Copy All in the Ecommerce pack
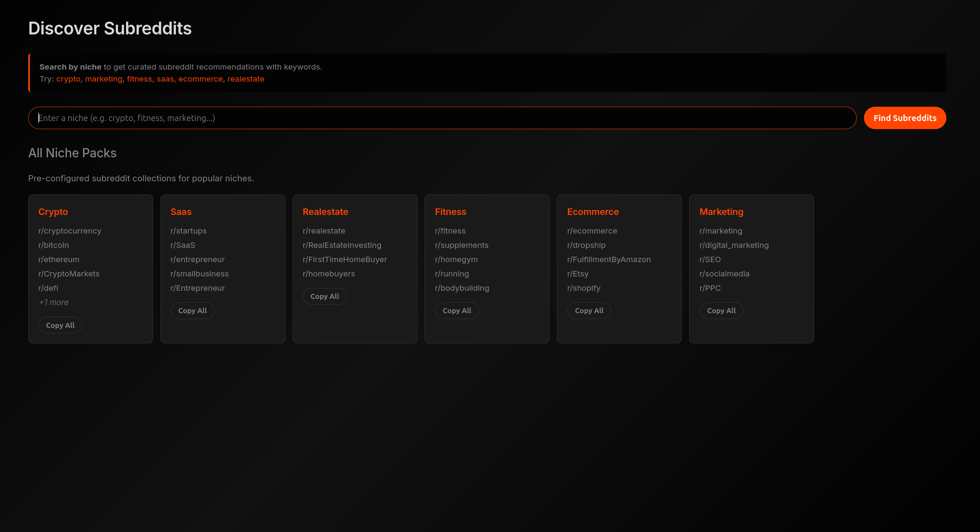 point(589,310)
